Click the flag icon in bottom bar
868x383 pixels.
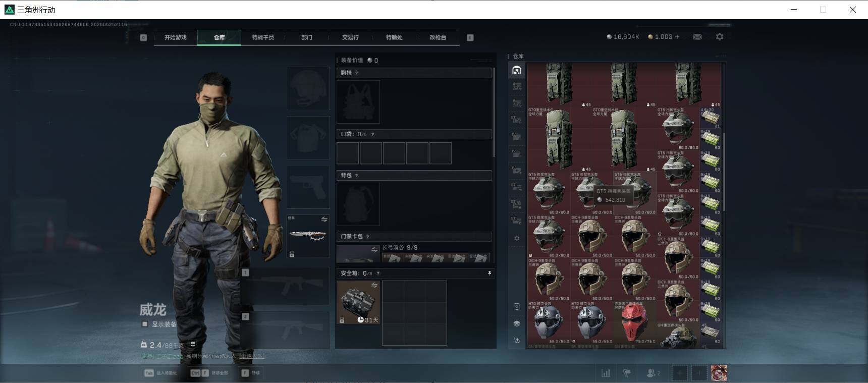[x=627, y=373]
